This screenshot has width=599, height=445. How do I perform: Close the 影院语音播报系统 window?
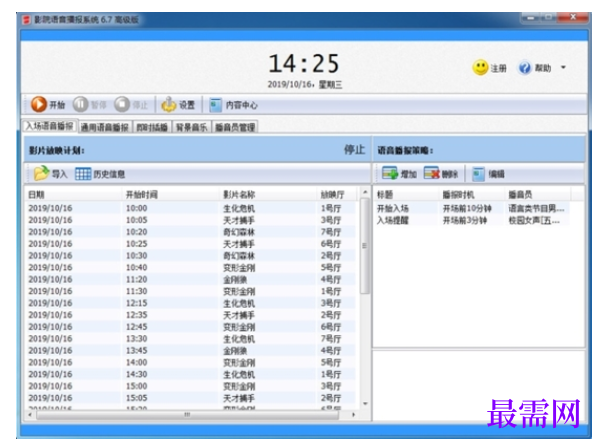click(x=573, y=17)
